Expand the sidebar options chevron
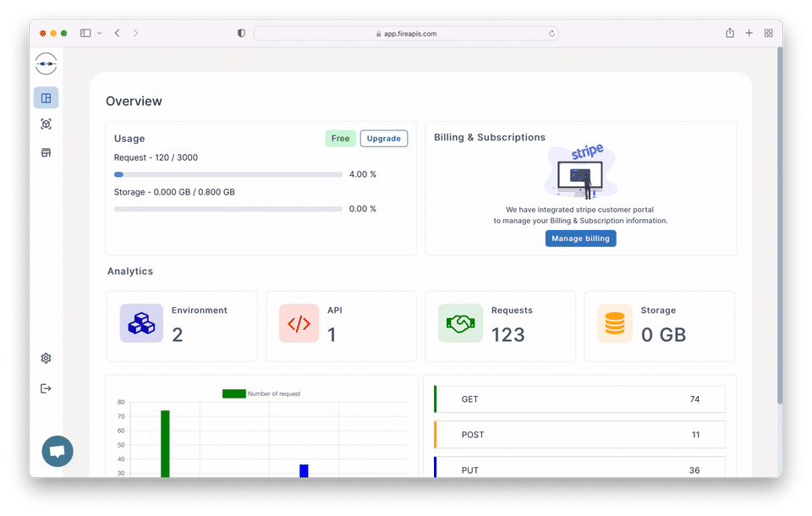The image size is (812, 516). pyautogui.click(x=100, y=33)
